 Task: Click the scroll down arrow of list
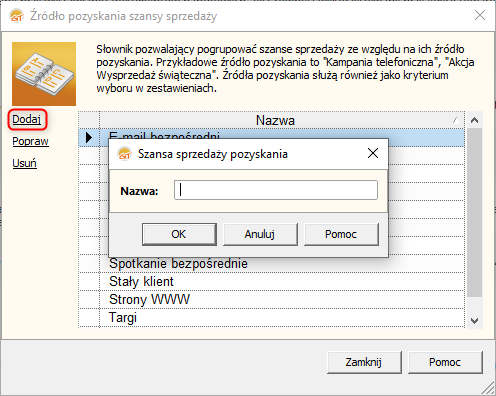[x=475, y=321]
